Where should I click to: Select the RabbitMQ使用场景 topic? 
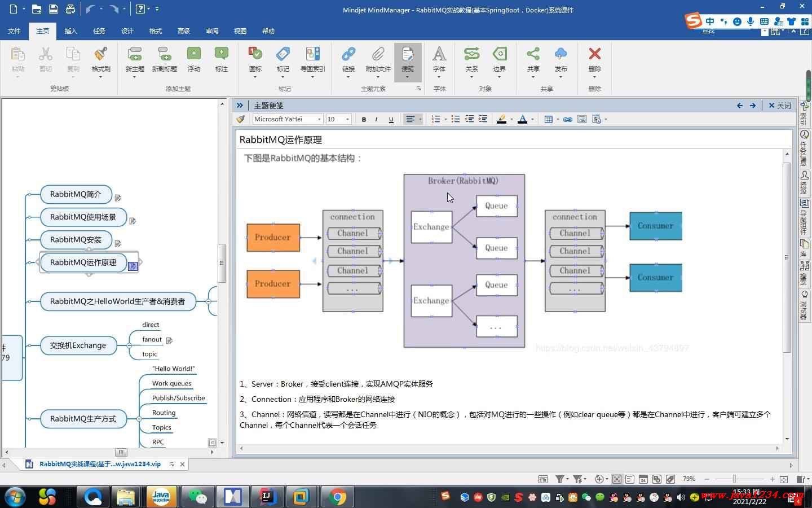point(83,217)
